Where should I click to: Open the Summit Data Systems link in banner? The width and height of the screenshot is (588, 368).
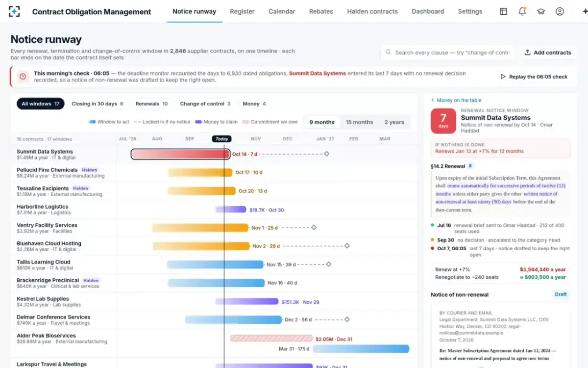[x=318, y=74]
